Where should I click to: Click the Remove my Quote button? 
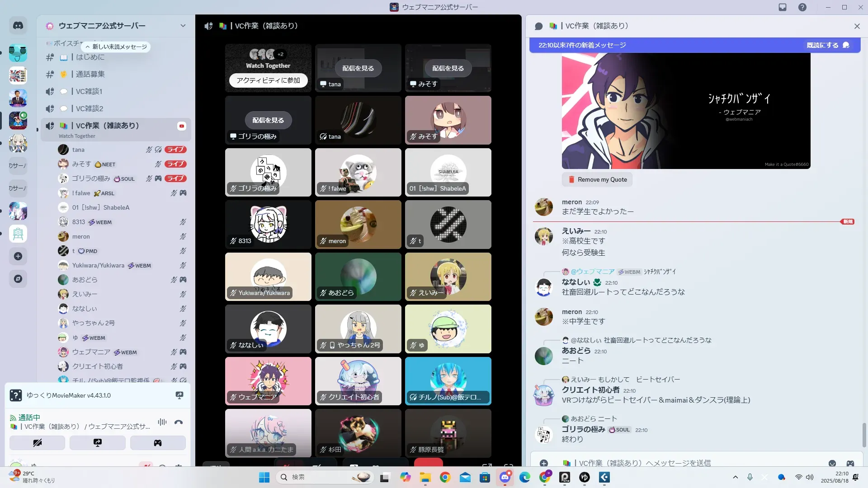(x=597, y=179)
